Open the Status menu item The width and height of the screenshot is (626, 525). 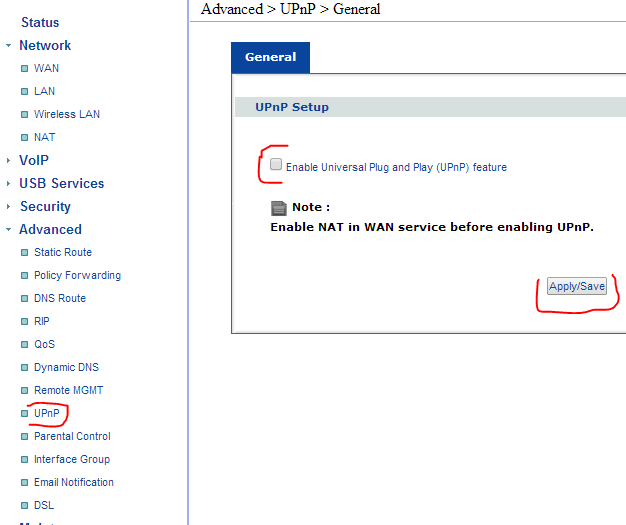pyautogui.click(x=40, y=22)
